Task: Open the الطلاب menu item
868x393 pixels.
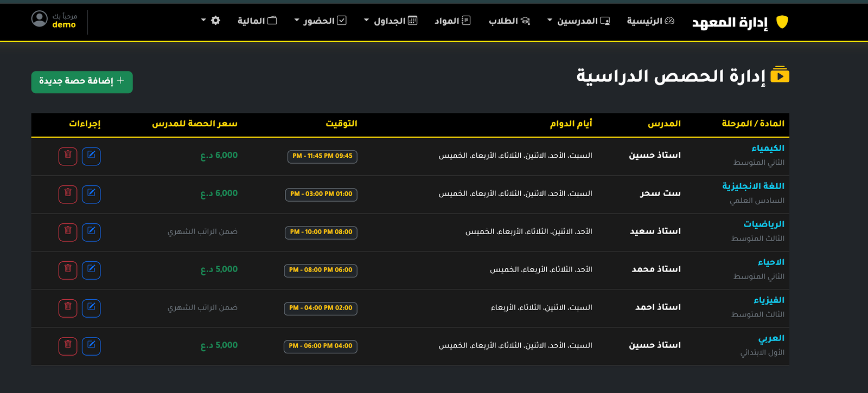Action: click(x=509, y=21)
